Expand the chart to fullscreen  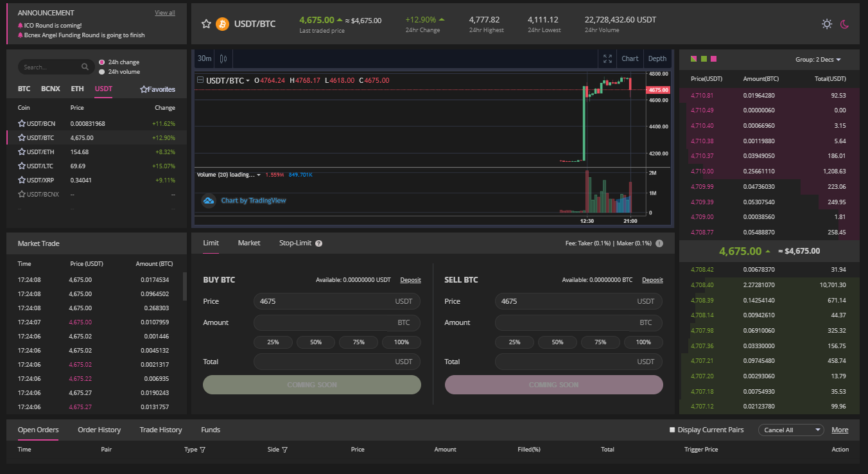point(607,58)
